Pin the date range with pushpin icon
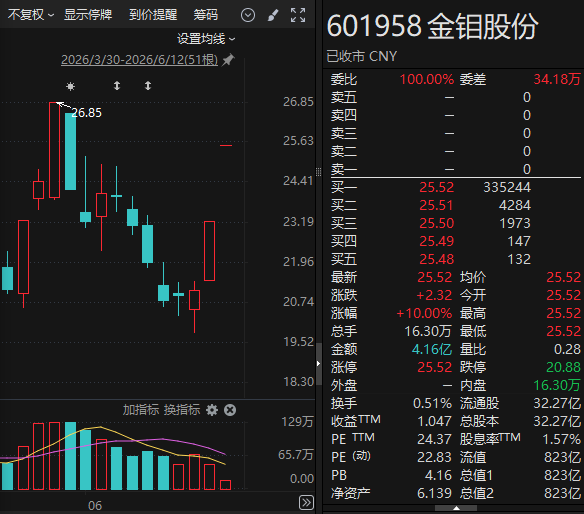Screen dimensions: 584x514 tap(228, 60)
